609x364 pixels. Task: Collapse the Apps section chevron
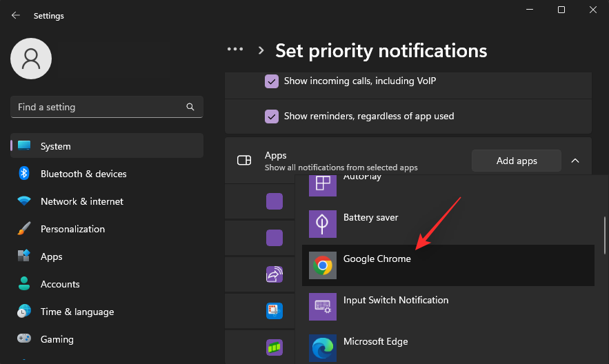pos(575,161)
